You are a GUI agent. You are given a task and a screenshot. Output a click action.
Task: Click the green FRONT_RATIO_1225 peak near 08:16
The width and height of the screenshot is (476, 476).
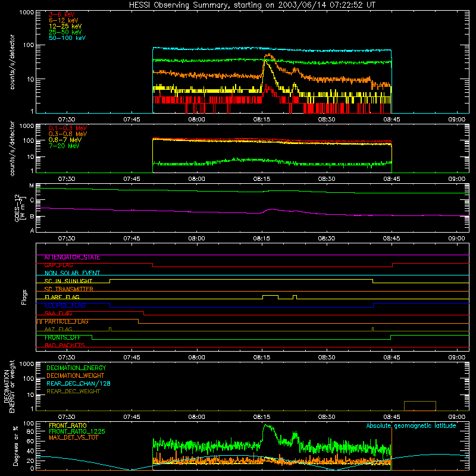(x=266, y=426)
